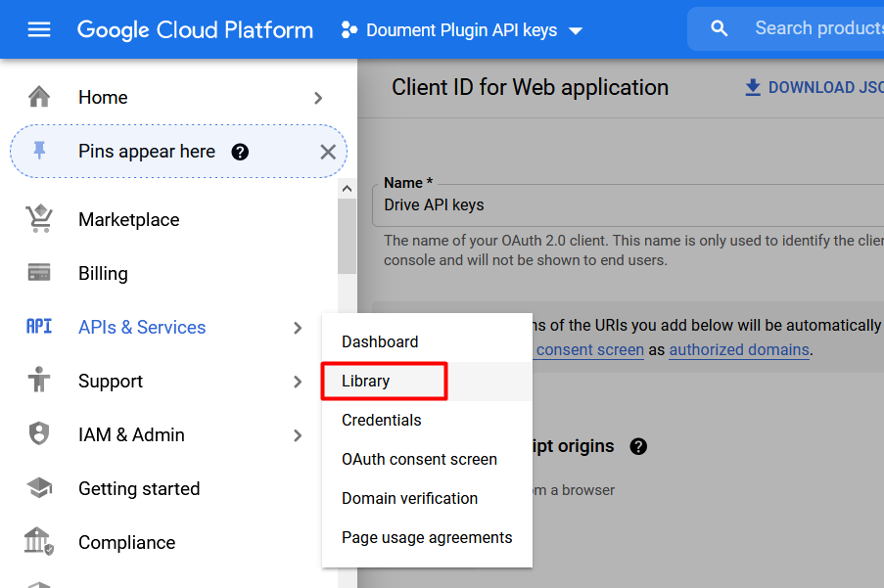Click the API icon beside APIs & Services
Image resolution: width=884 pixels, height=588 pixels.
[x=39, y=327]
